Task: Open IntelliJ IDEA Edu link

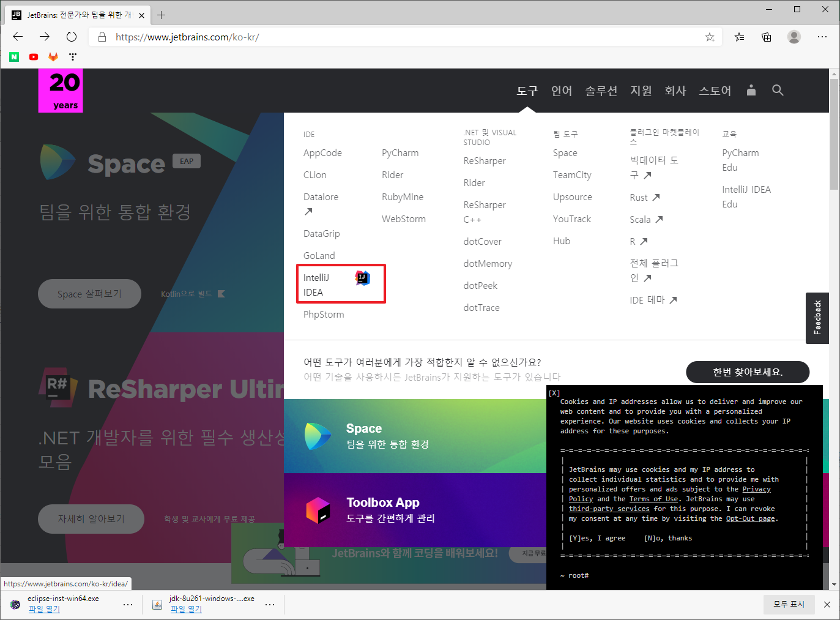Action: pos(746,197)
